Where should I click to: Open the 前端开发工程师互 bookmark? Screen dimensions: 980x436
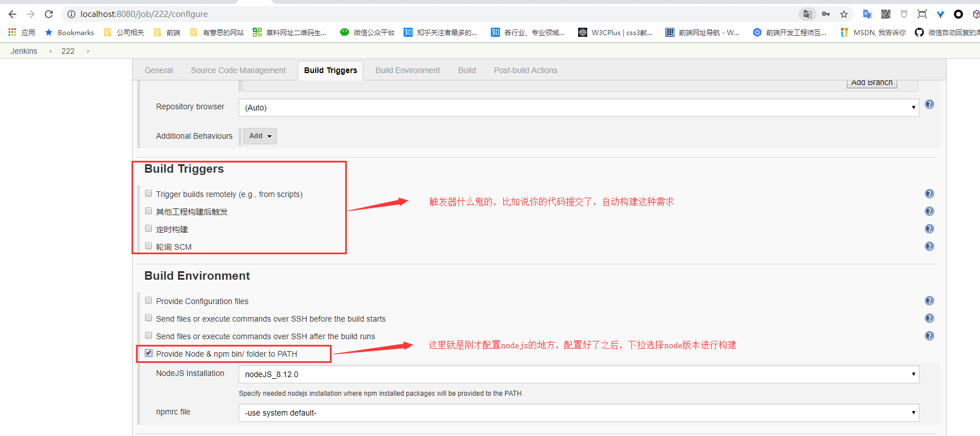(790, 32)
